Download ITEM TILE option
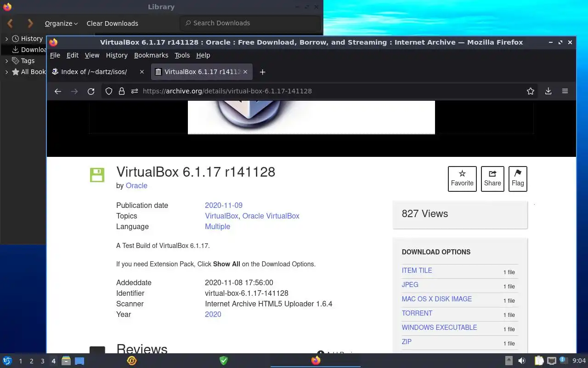 pyautogui.click(x=417, y=270)
